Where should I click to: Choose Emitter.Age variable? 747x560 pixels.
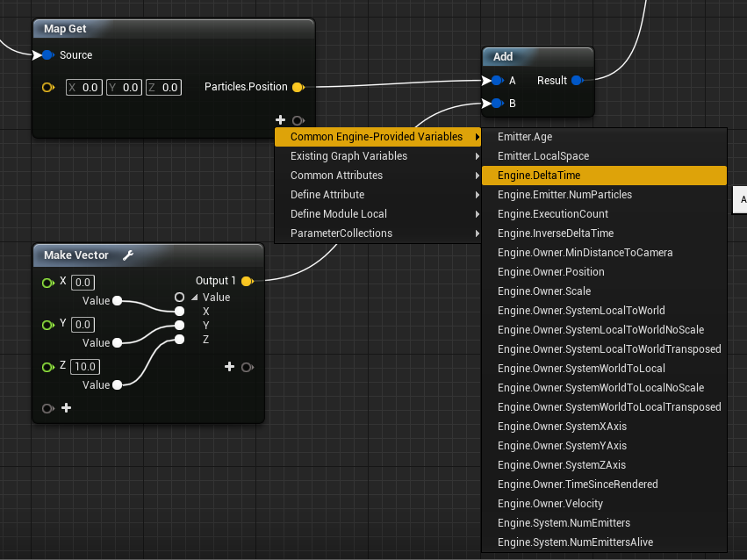605,137
